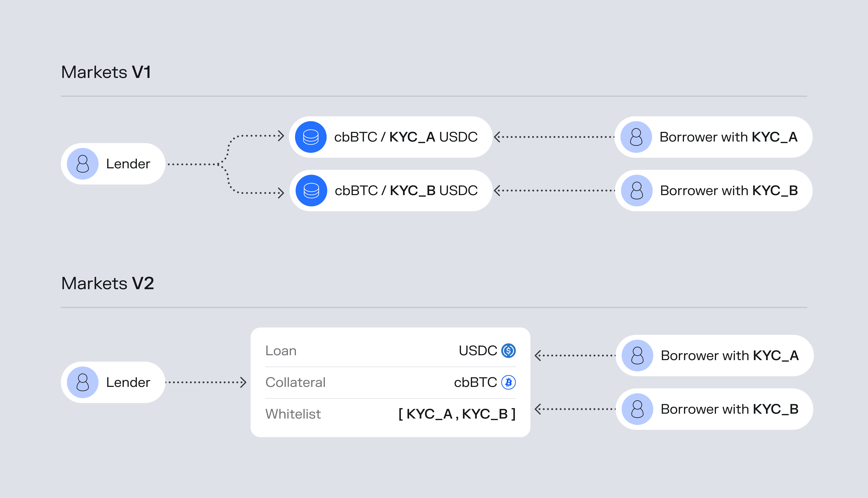Select the Markets V1 heading
Image resolution: width=868 pixels, height=498 pixels.
[x=106, y=72]
